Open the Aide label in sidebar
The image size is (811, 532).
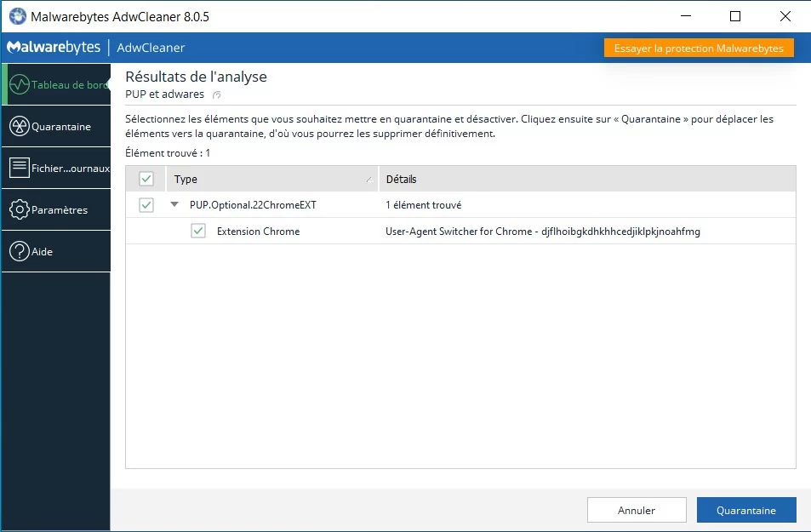[x=42, y=252]
